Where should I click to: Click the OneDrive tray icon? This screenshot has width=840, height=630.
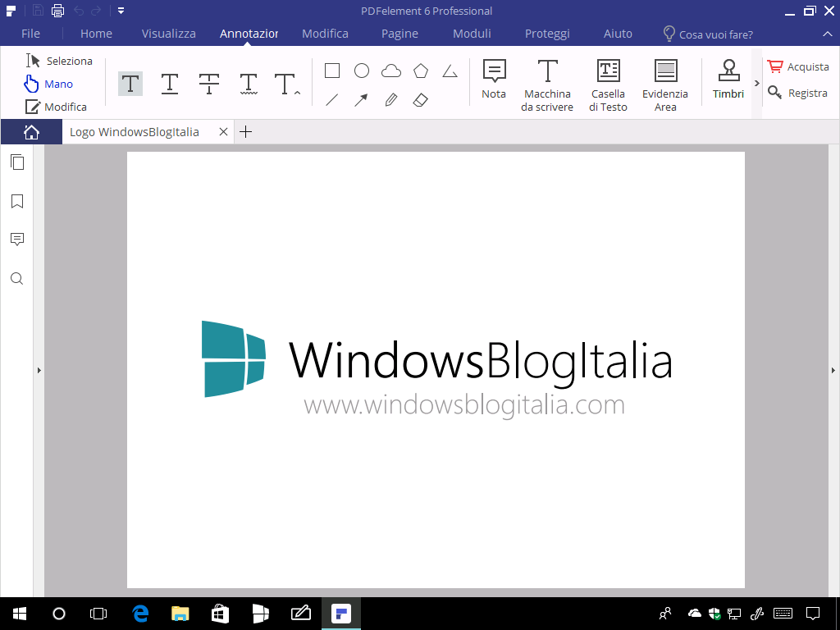point(694,614)
